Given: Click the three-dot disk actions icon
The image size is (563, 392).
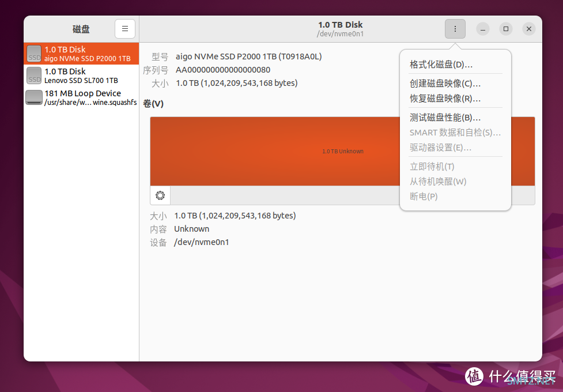Looking at the screenshot, I should (x=455, y=29).
